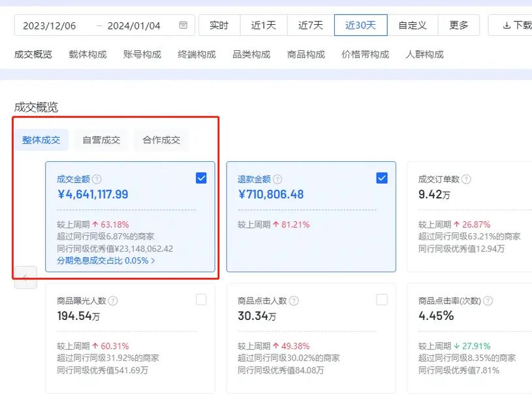Select the 自定义 time range
Image resolution: width=532 pixels, height=395 pixels.
click(x=413, y=25)
